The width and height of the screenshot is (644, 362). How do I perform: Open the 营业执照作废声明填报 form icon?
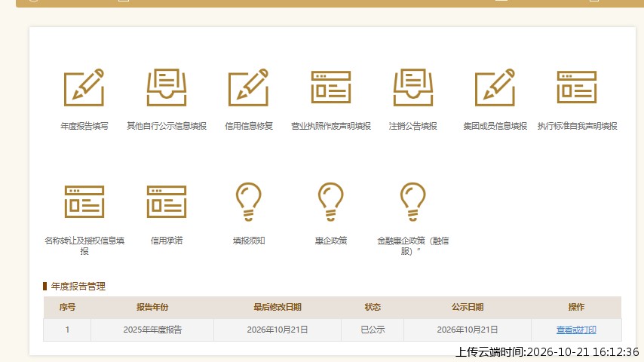click(x=331, y=87)
